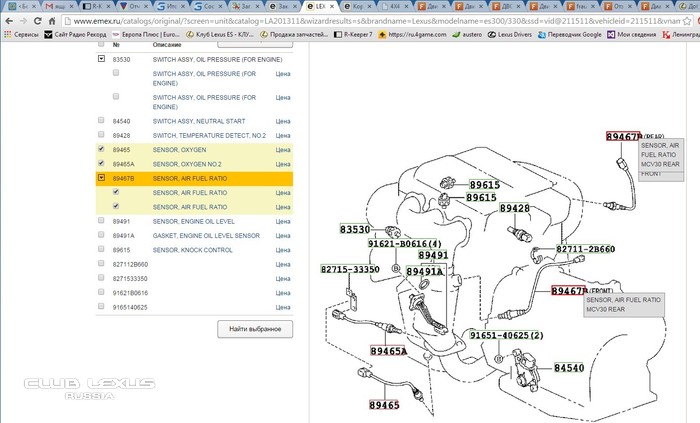Uncheck the 89465A Oxygen No.2 checkbox
700x423 pixels.
pos(101,163)
